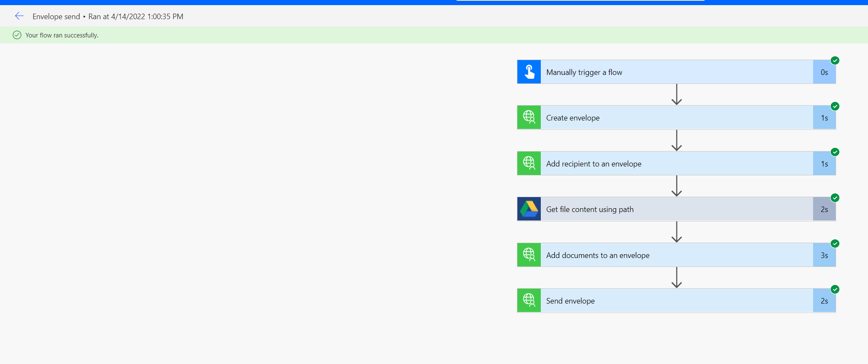The width and height of the screenshot is (868, 364).
Task: Click the success checkmark on Add documents step
Action: (835, 244)
